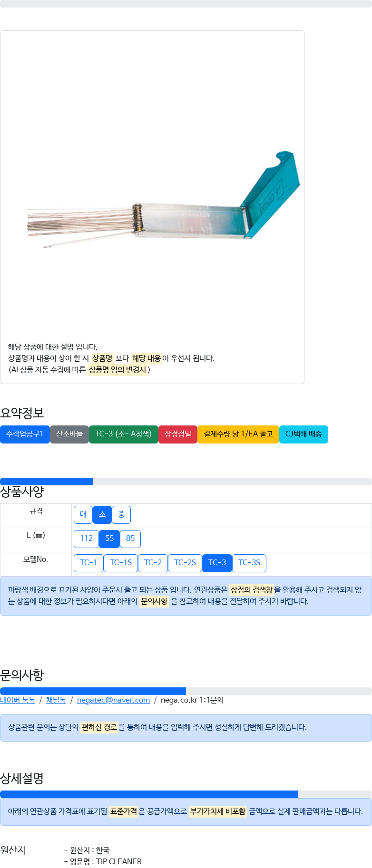The width and height of the screenshot is (372, 868).
Task: Choose model TC-2
Action: [x=153, y=563]
